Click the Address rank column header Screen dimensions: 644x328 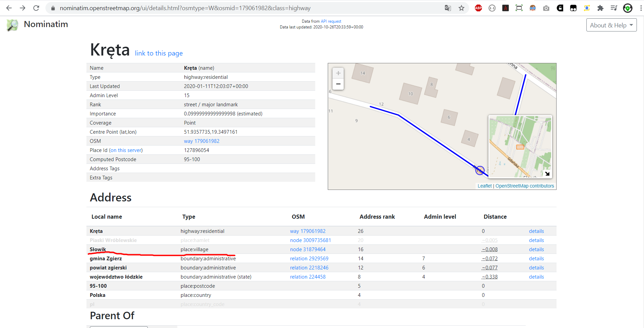click(x=377, y=217)
